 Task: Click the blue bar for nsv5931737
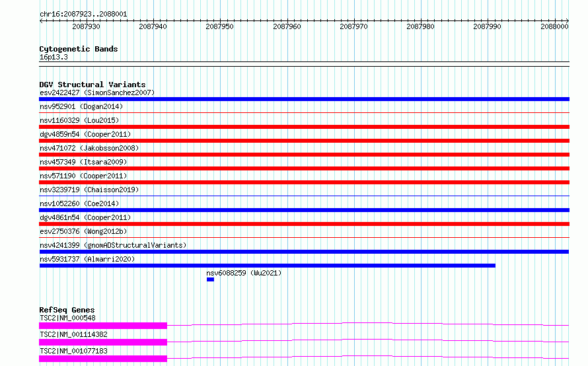268,266
